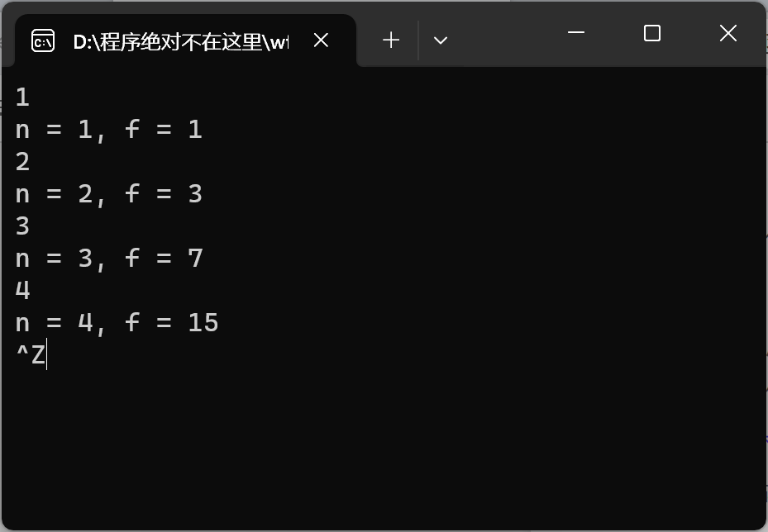Image resolution: width=768 pixels, height=532 pixels.
Task: Click the output line "n = 4, f = 15"
Action: 117,323
